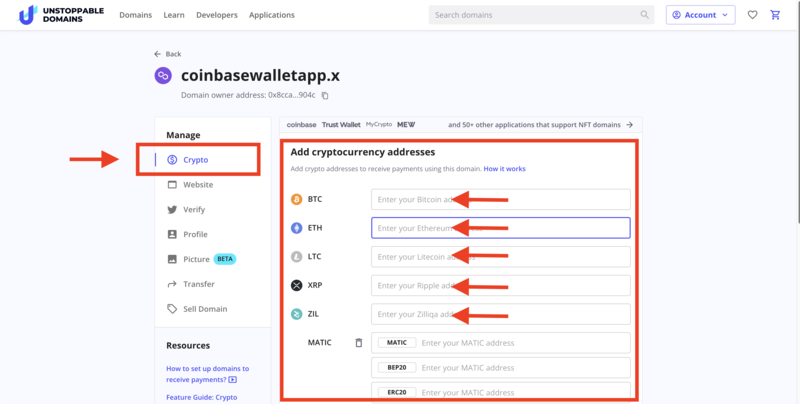
Task: Select the Crypto tab in Manage
Action: [x=195, y=160]
